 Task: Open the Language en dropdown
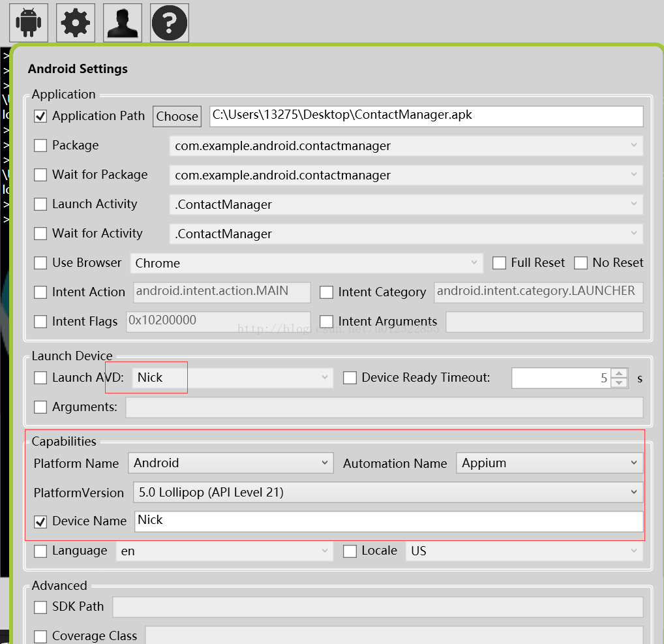coord(224,551)
